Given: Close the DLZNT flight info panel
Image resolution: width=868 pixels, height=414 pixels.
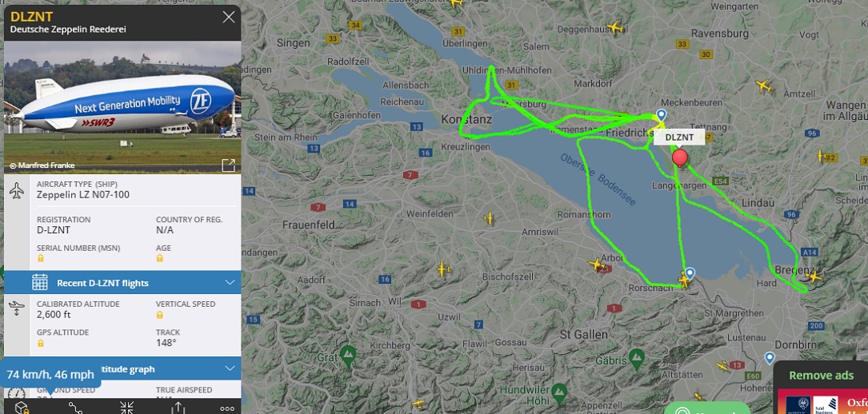Looking at the screenshot, I should click(x=229, y=17).
